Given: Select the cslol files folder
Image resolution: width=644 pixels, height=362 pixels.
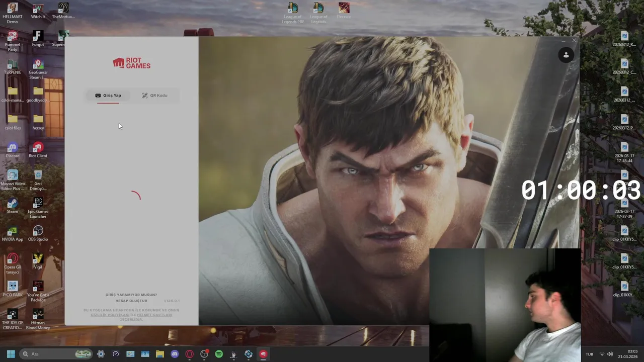Looking at the screenshot, I should click(x=13, y=122).
